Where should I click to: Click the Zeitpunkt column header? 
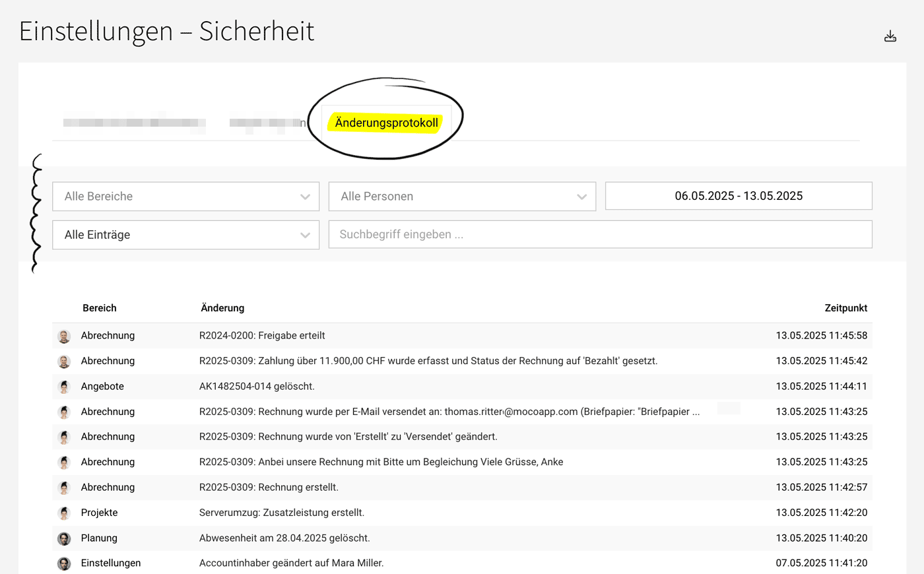(x=845, y=308)
